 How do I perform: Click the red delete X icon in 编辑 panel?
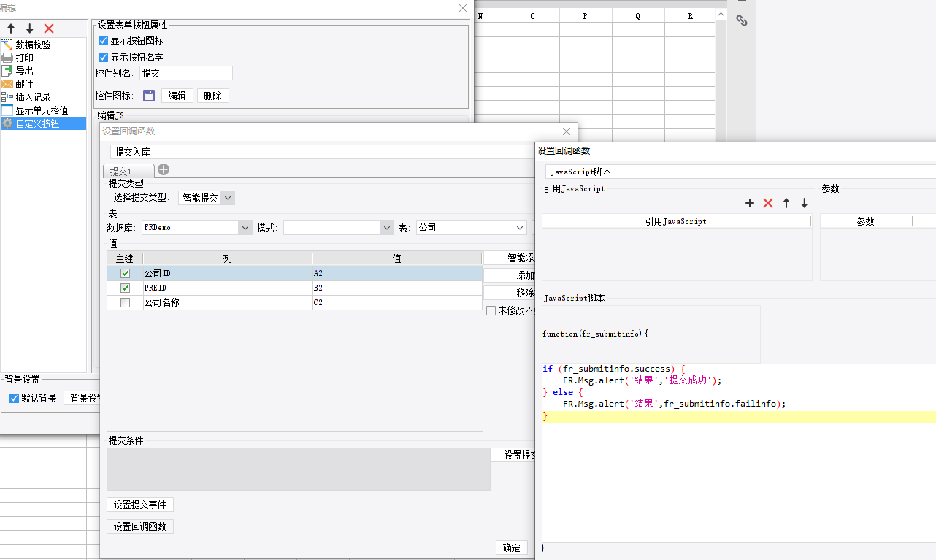click(49, 28)
